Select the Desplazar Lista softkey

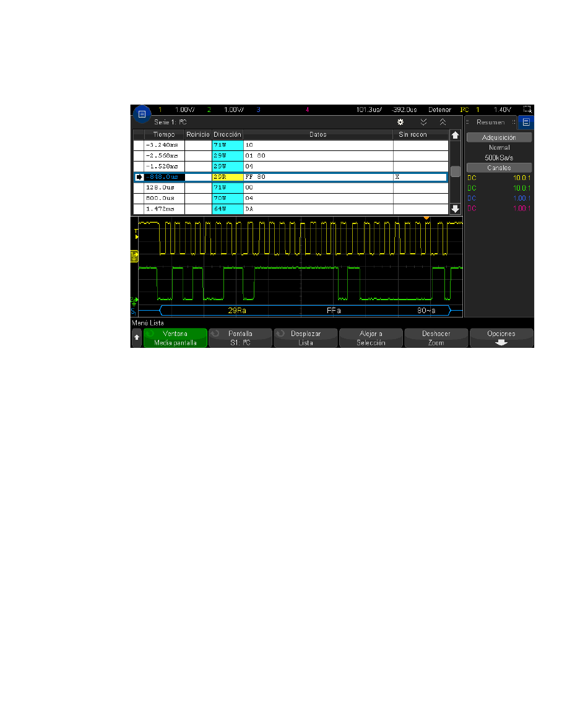(x=306, y=338)
